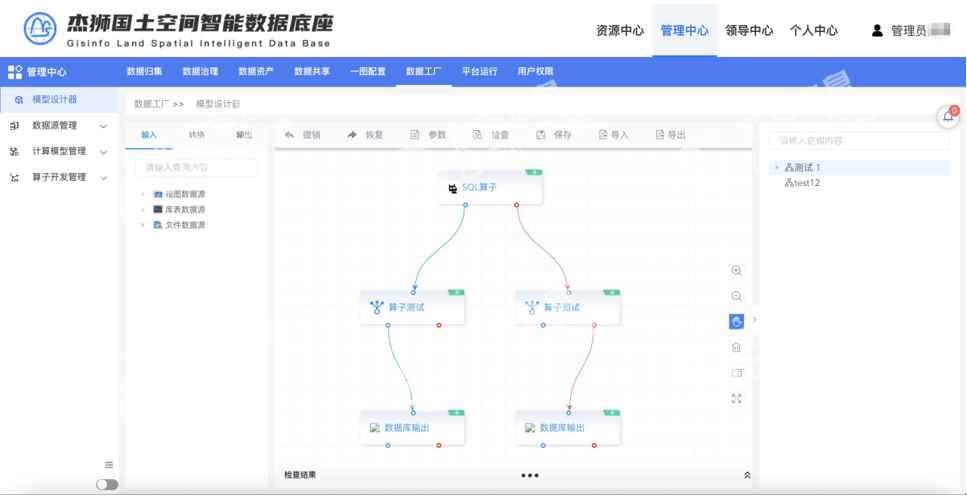The height and width of the screenshot is (498, 967).
Task: Select the left 算子测试 node
Action: point(413,308)
